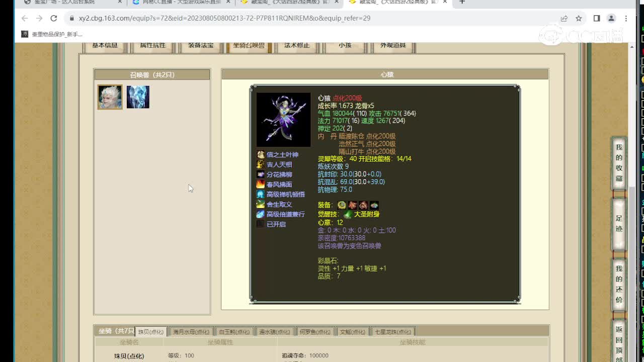This screenshot has height=362, width=644.
Task: Select the ice-blue summon beast thumbnail
Action: [138, 97]
